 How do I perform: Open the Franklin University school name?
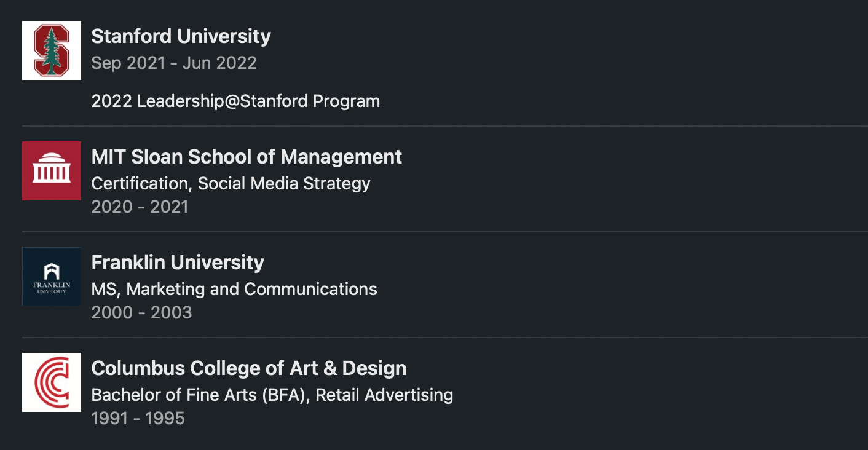pos(178,262)
